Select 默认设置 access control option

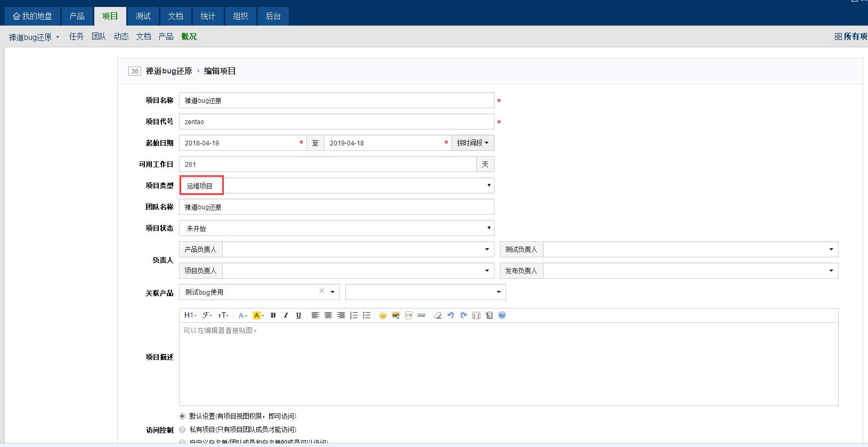coord(182,416)
